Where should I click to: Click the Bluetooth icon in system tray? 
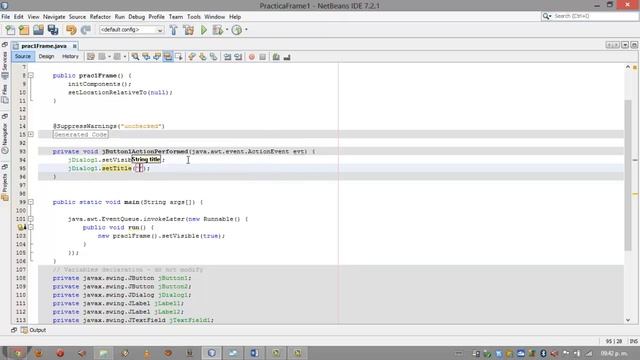(543, 353)
